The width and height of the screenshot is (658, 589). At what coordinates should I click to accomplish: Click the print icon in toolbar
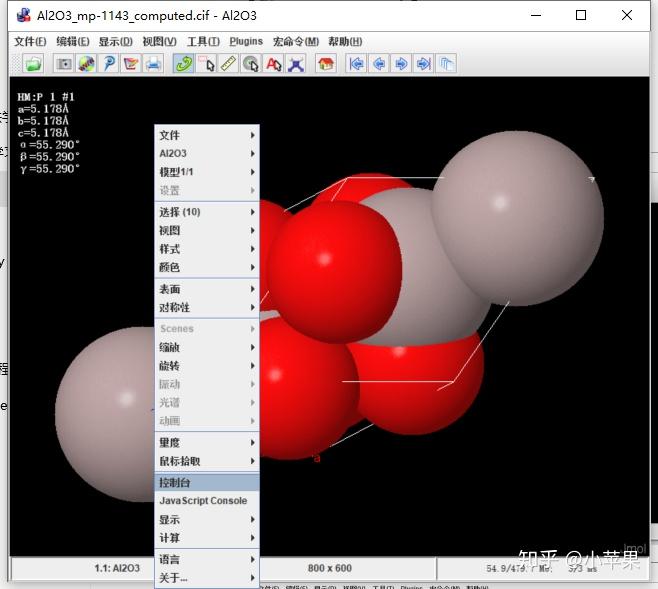[x=154, y=63]
